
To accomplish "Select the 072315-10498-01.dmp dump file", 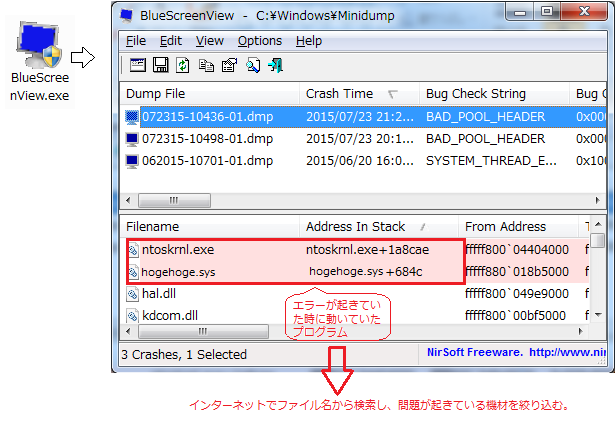I will [x=207, y=138].
